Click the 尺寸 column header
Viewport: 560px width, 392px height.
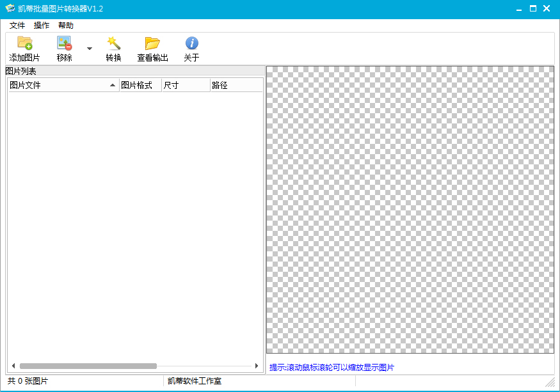186,85
